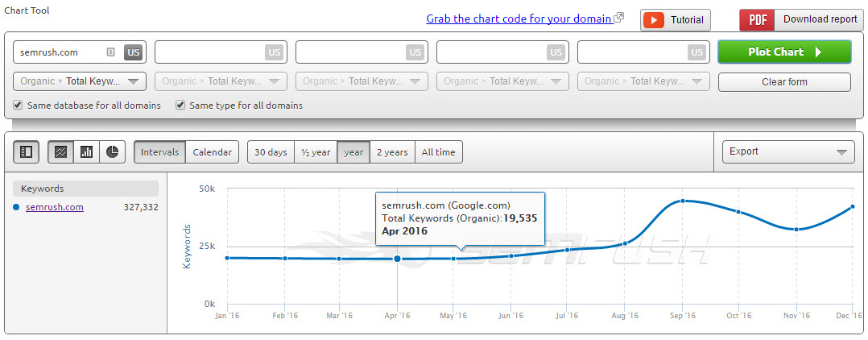Select the Calendar tab
The image size is (868, 340).
212,152
